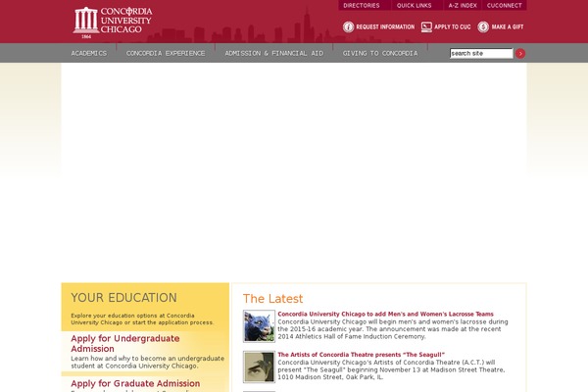This screenshot has width=588, height=392.
Task: Open the Directories top link
Action: (x=361, y=5)
